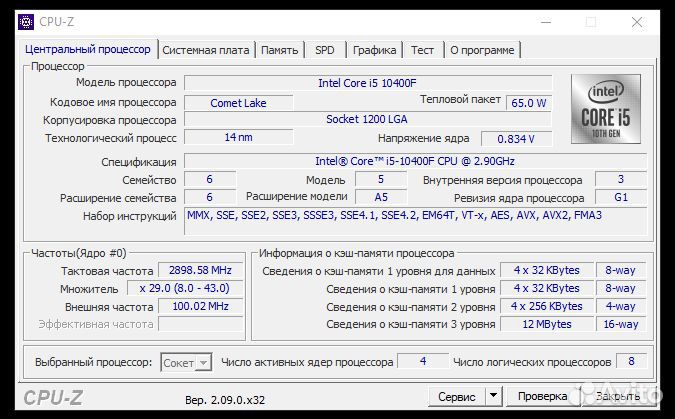Click the Сервис button
The height and width of the screenshot is (419, 675).
point(457,396)
